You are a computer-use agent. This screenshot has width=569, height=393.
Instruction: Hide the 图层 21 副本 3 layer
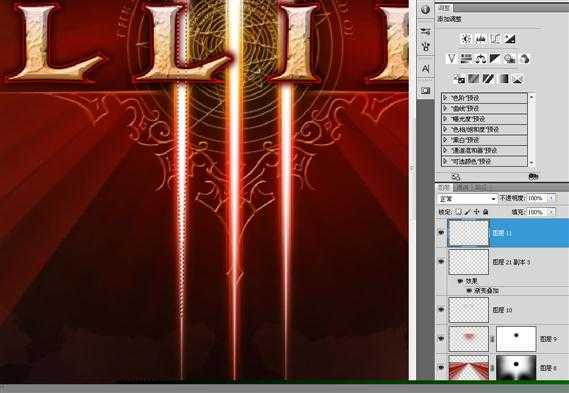[x=441, y=261]
